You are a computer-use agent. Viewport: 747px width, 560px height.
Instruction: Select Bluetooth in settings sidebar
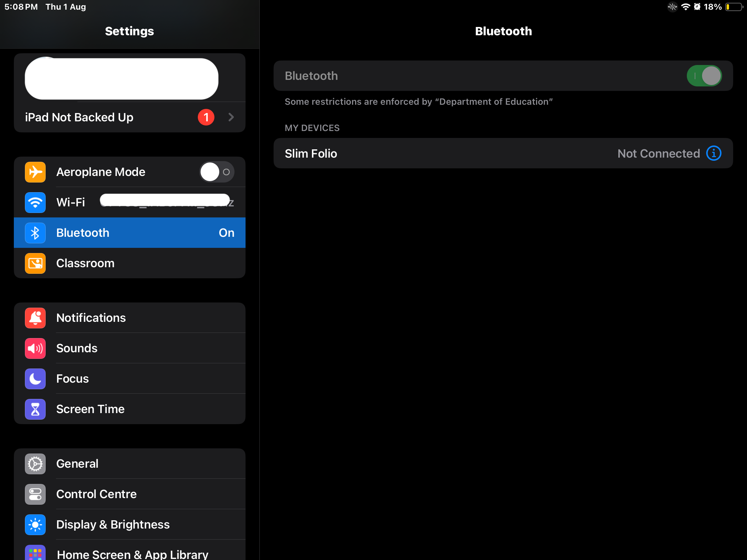[130, 233]
